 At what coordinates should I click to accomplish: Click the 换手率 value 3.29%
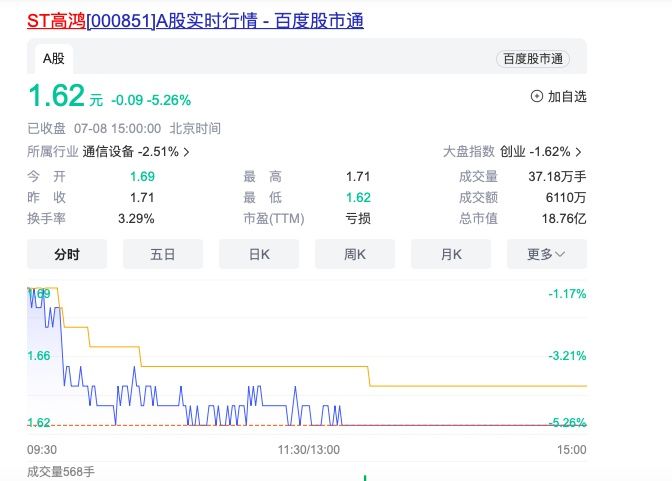coord(136,219)
